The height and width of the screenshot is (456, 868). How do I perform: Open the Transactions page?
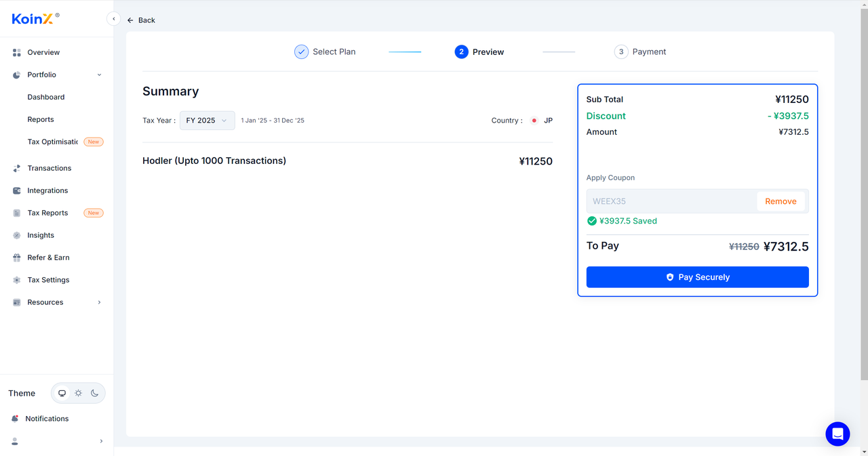tap(49, 168)
